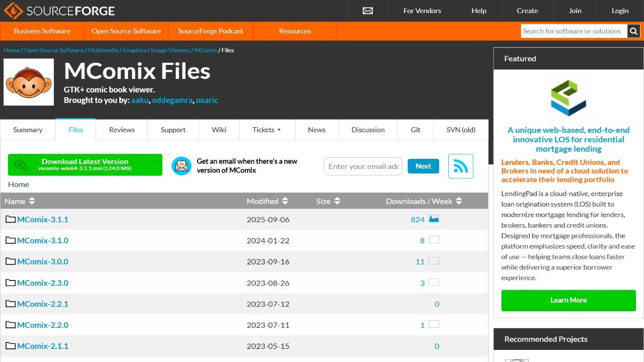
Task: Open the SVN (old) tab
Action: pyautogui.click(x=461, y=130)
